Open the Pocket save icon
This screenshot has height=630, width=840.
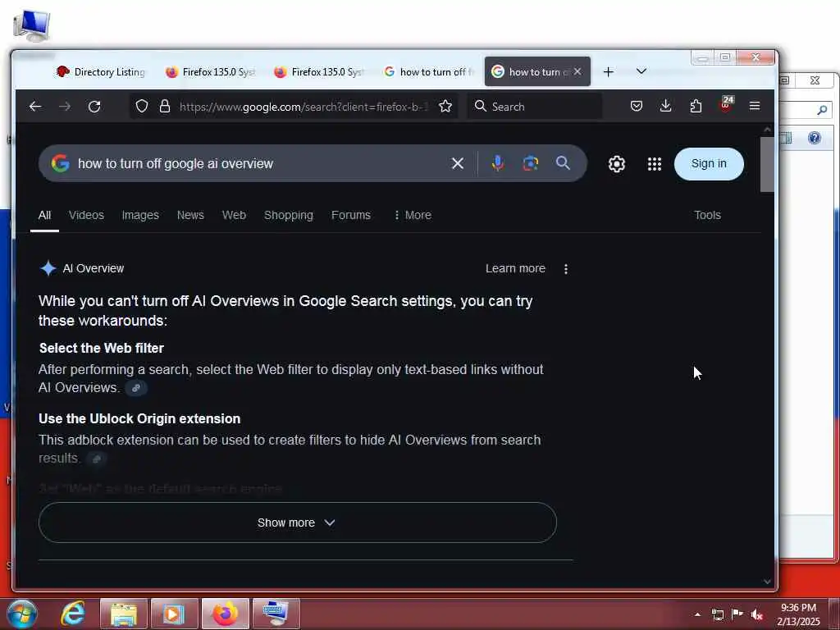(x=637, y=106)
